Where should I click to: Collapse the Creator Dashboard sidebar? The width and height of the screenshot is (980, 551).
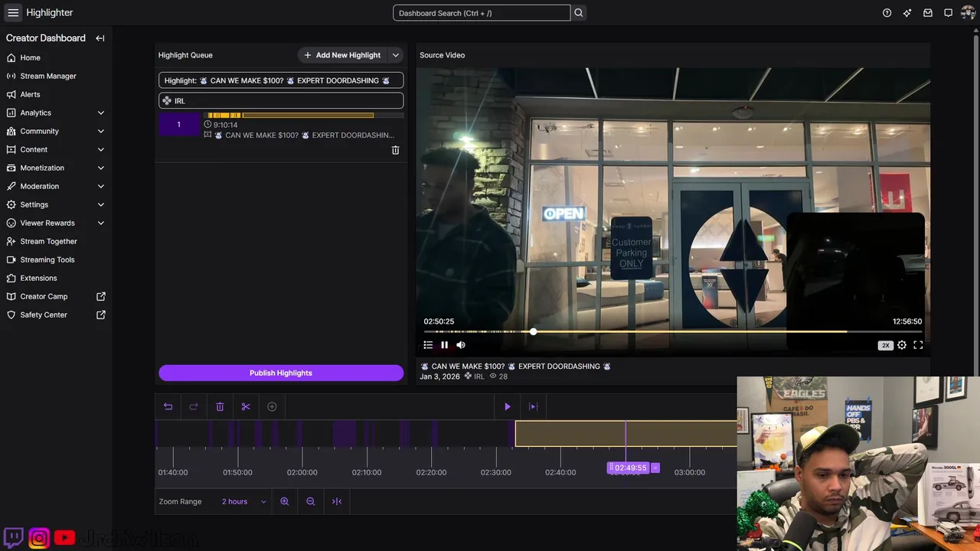point(100,38)
